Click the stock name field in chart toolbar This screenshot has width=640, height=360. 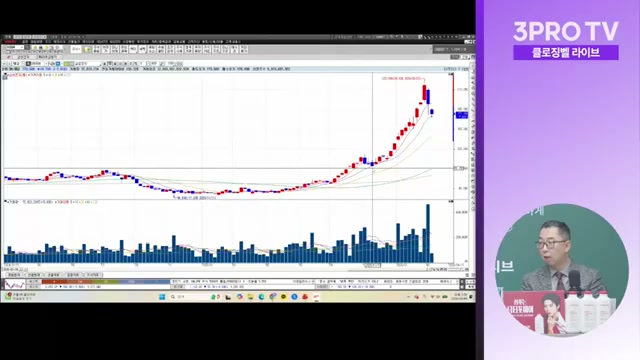coord(87,64)
